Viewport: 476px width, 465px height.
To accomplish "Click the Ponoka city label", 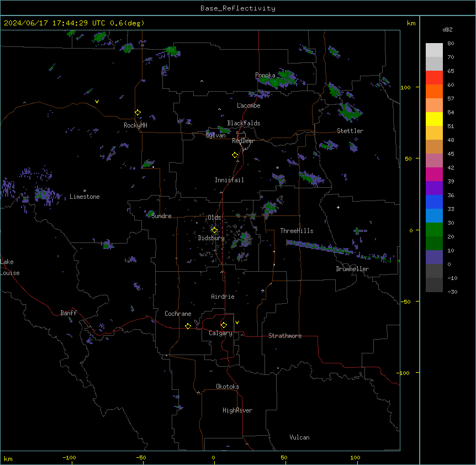I will pos(265,75).
